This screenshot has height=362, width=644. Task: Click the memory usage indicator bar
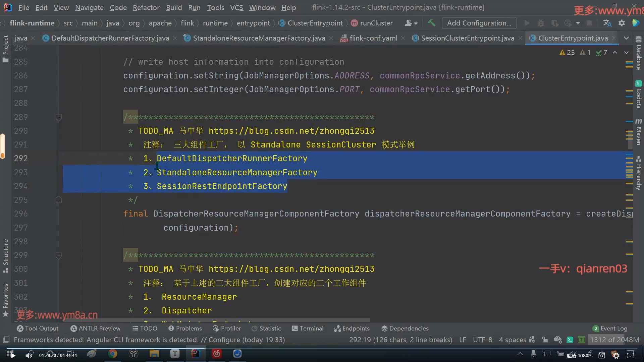[x=614, y=340]
